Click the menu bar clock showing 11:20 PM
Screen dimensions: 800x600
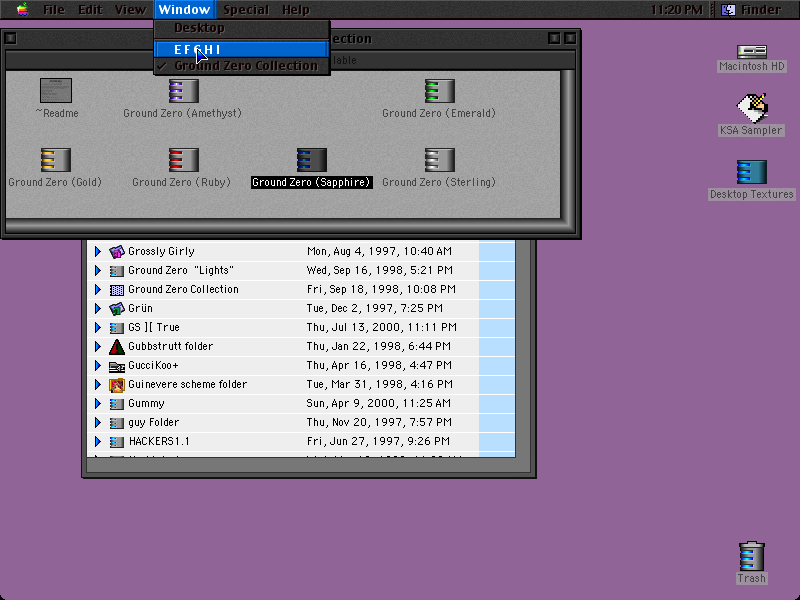[x=677, y=10]
